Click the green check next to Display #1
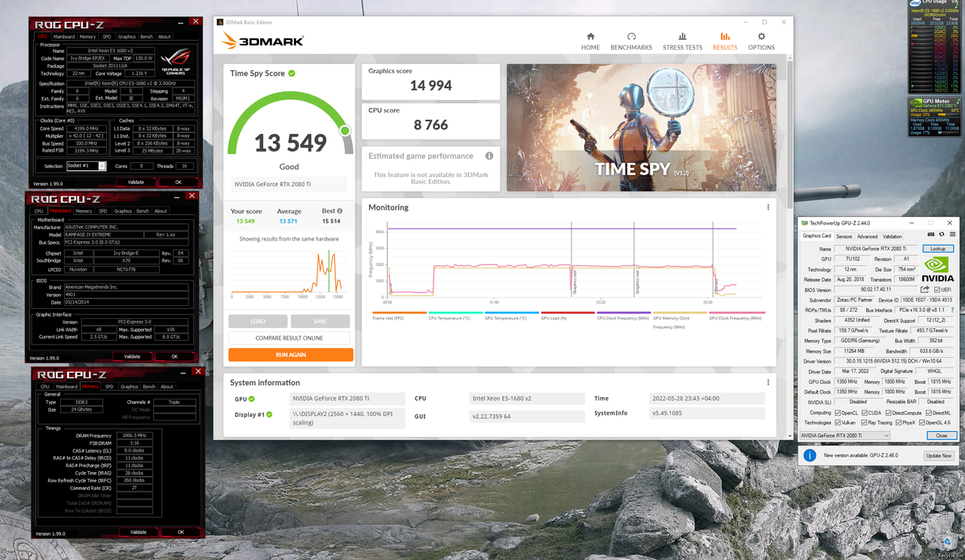 point(270,415)
